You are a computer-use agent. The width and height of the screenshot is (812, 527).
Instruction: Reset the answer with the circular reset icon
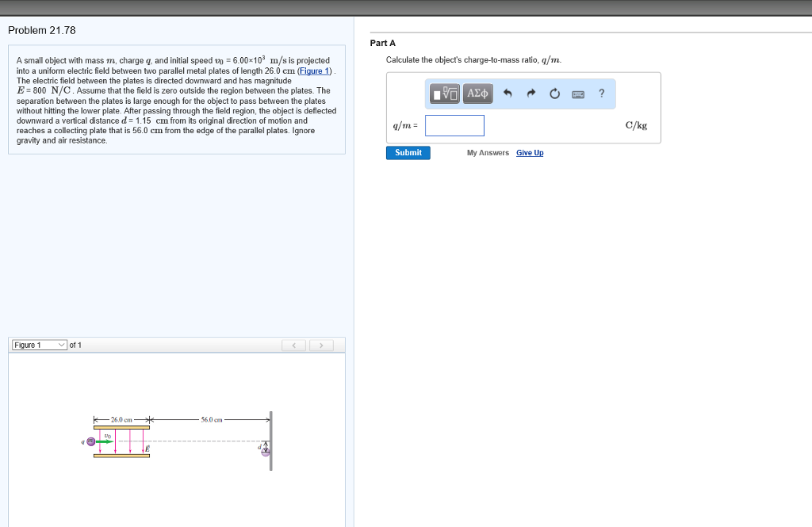pyautogui.click(x=554, y=94)
